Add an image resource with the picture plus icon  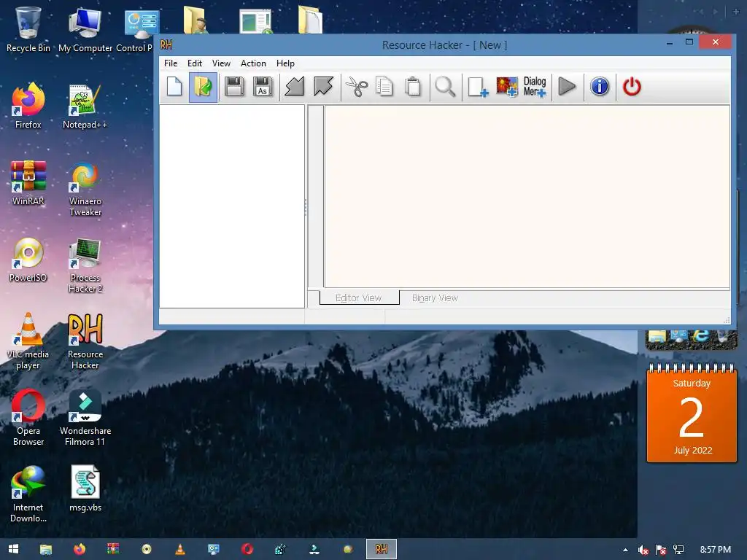click(x=507, y=87)
